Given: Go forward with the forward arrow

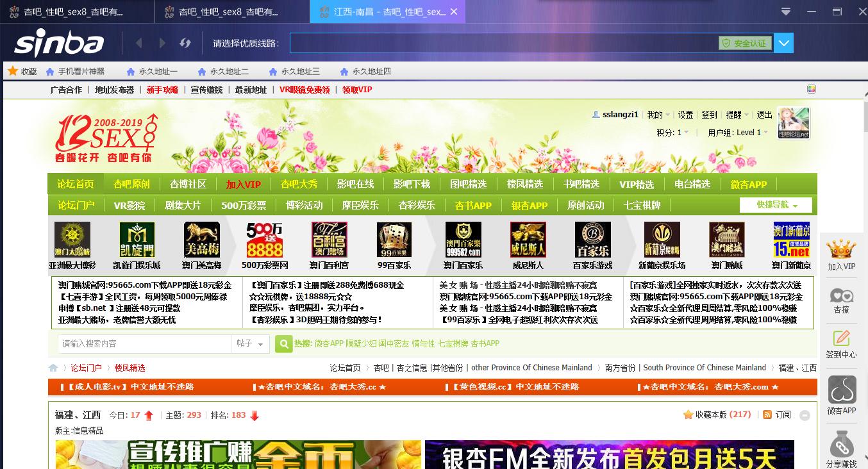Looking at the screenshot, I should (x=162, y=43).
